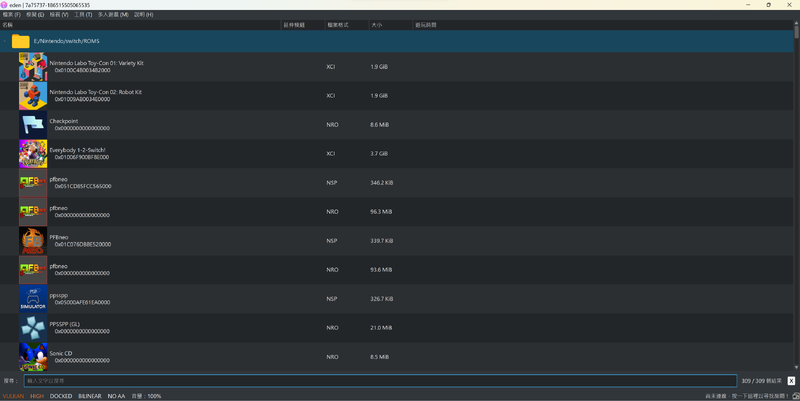Screen dimensions: 800x401
Task: Toggle VULKAN graphics API in status bar
Action: (x=13, y=396)
